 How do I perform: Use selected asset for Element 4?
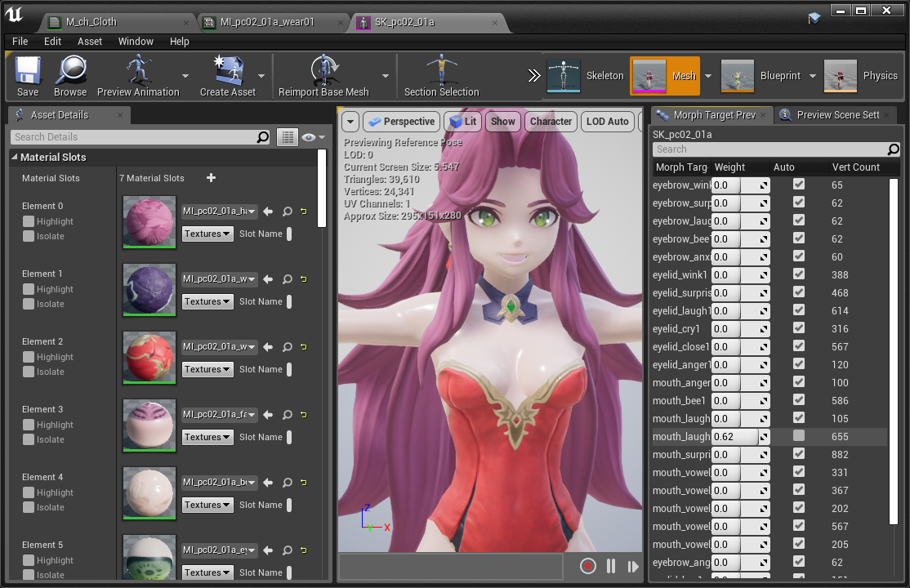coord(268,483)
